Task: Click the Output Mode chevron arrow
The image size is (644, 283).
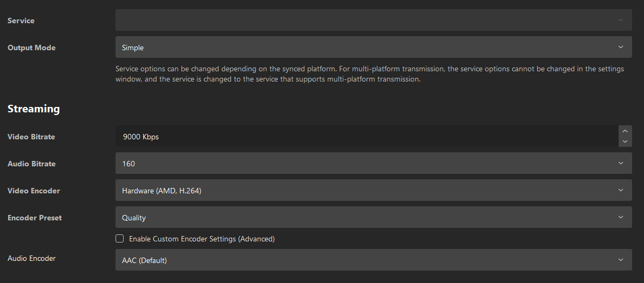Action: [621, 47]
